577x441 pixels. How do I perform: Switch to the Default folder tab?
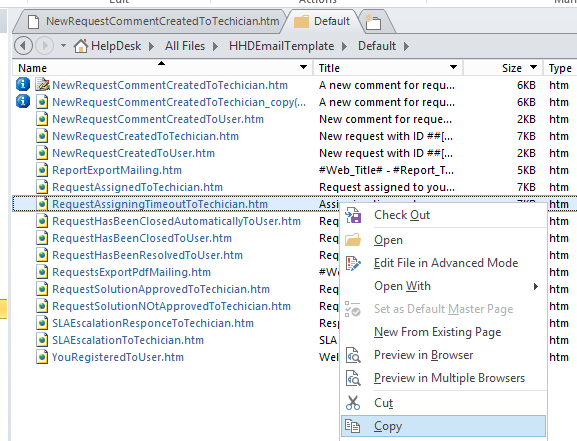click(x=322, y=21)
